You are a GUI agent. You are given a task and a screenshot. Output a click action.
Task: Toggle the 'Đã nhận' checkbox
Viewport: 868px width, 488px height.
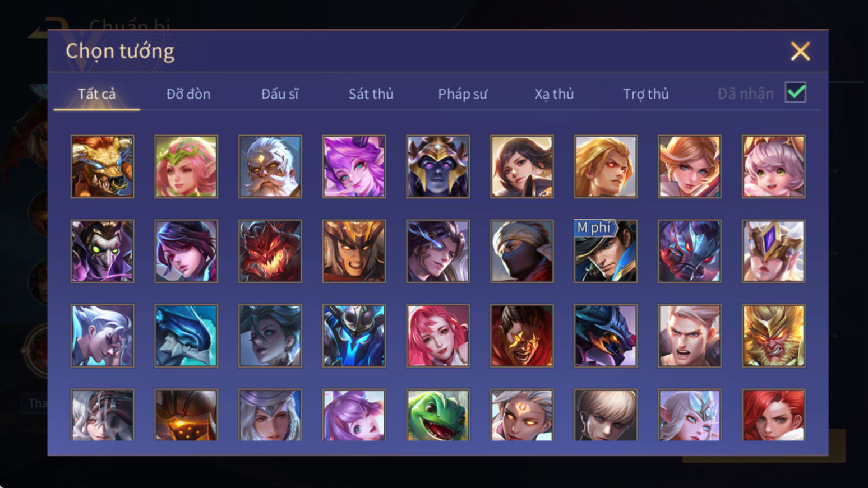pos(795,92)
